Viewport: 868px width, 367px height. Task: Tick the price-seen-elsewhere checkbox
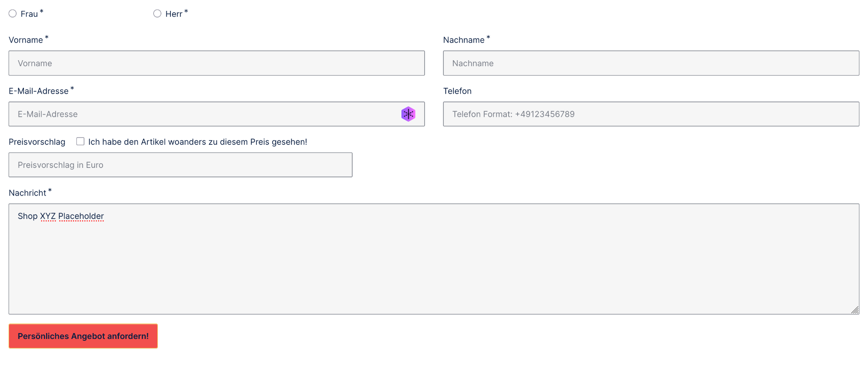(x=80, y=142)
